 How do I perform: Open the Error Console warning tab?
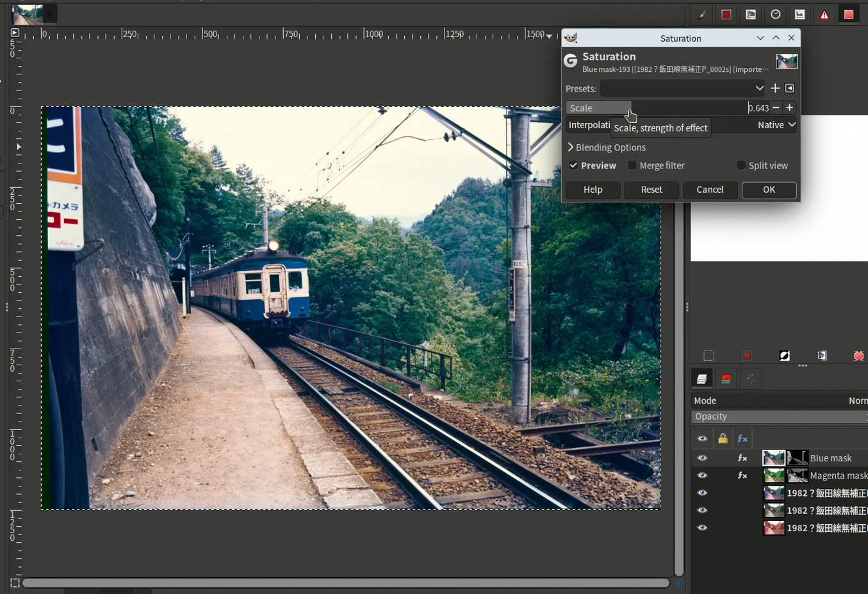[824, 15]
